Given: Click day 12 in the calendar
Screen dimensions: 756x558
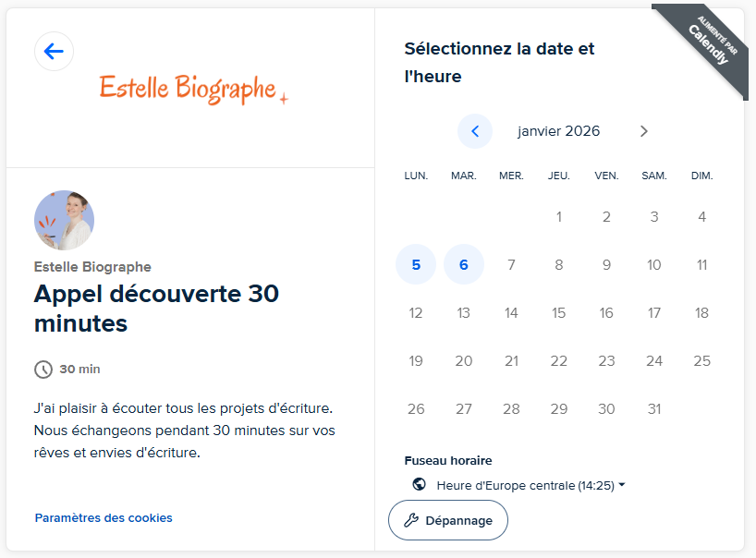Looking at the screenshot, I should (416, 313).
